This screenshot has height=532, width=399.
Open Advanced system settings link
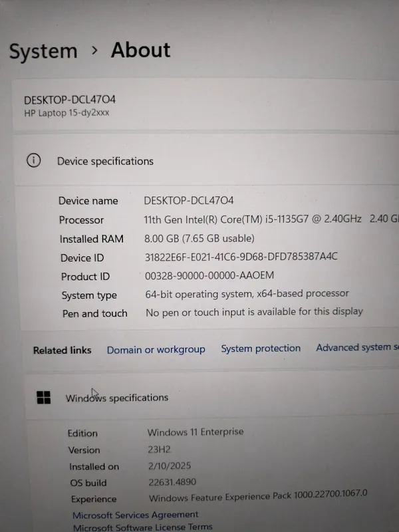pyautogui.click(x=357, y=347)
